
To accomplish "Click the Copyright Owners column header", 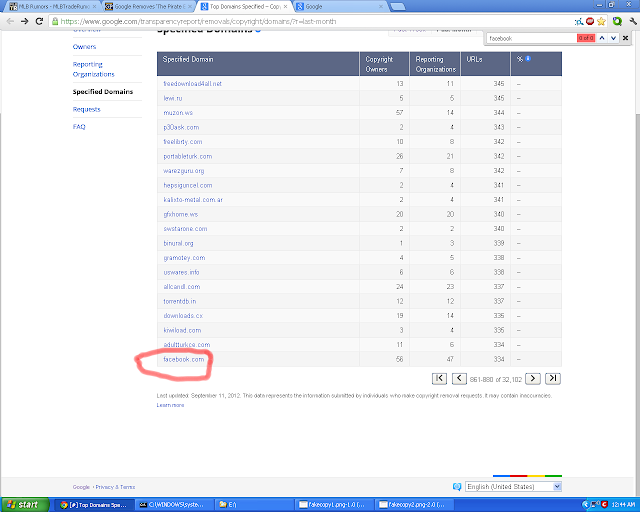I will tap(384, 64).
